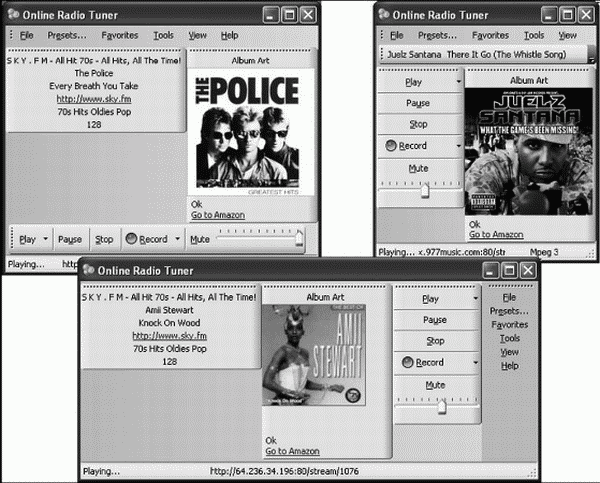Screen dimensions: 600x483
Task: Click the app icon in the bottom window title bar
Action: [88, 270]
